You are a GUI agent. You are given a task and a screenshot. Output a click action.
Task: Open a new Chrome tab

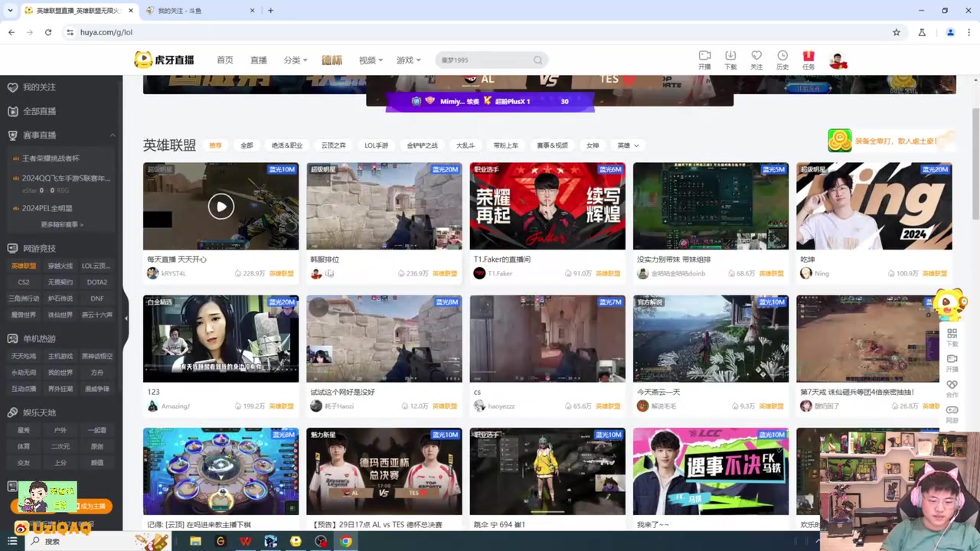click(270, 11)
